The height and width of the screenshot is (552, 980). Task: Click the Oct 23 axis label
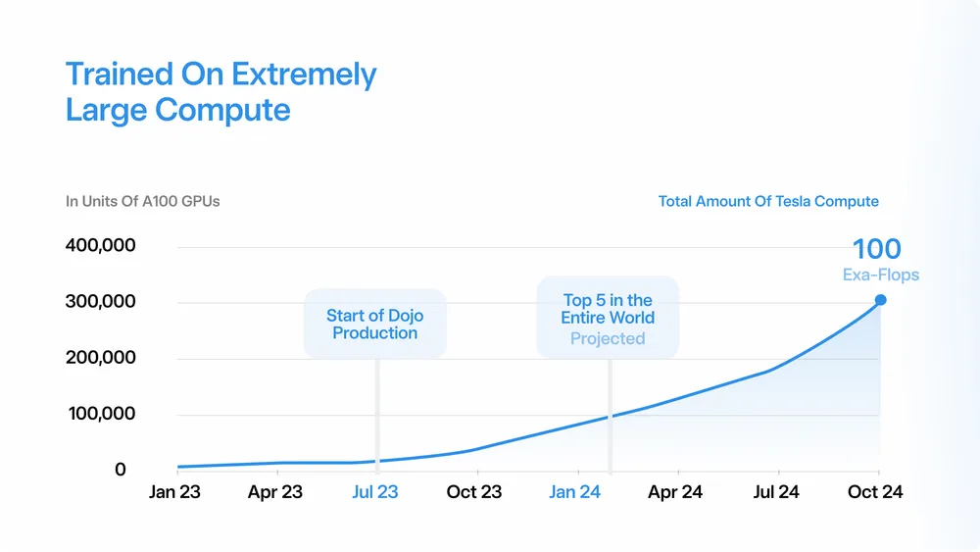point(473,492)
